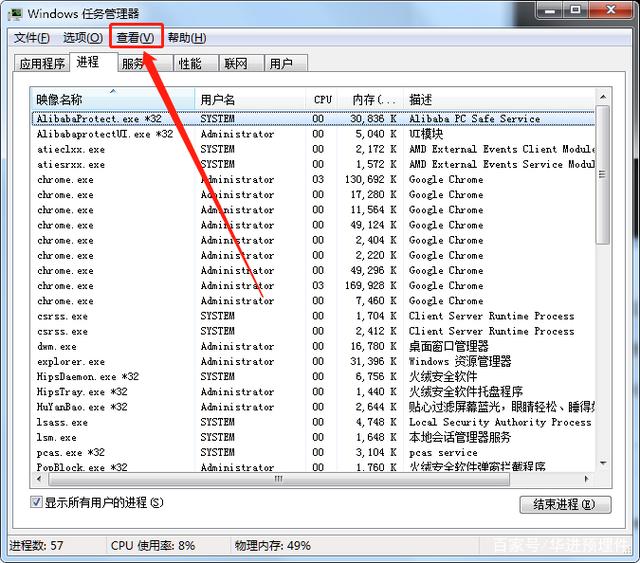
Task: Select HipsTray.exe *32 process
Action: (313, 392)
